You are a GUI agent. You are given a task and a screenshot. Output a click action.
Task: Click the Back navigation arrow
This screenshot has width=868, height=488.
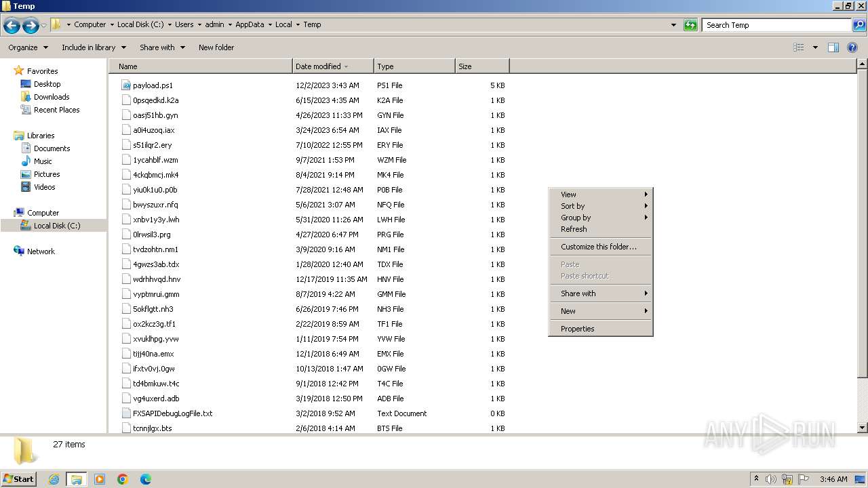click(12, 25)
